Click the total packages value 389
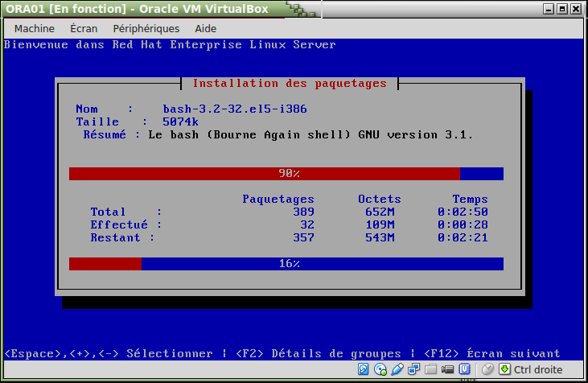The height and width of the screenshot is (383, 588). [x=303, y=212]
